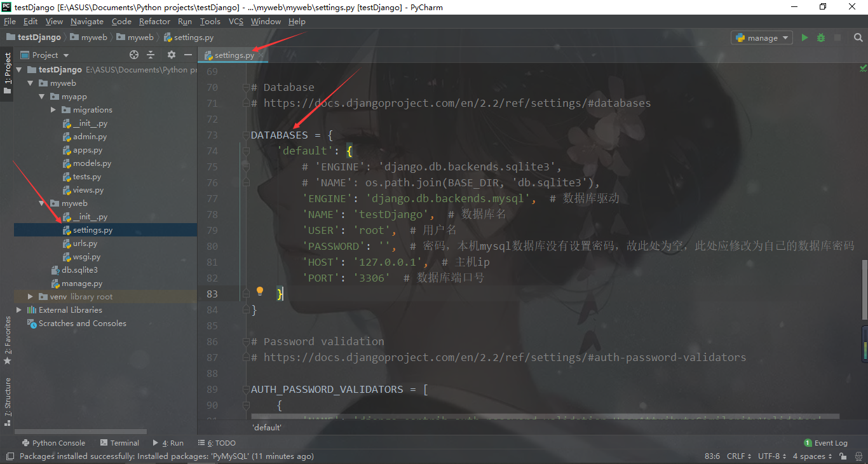Open the manage run configuration dropdown

coord(762,38)
